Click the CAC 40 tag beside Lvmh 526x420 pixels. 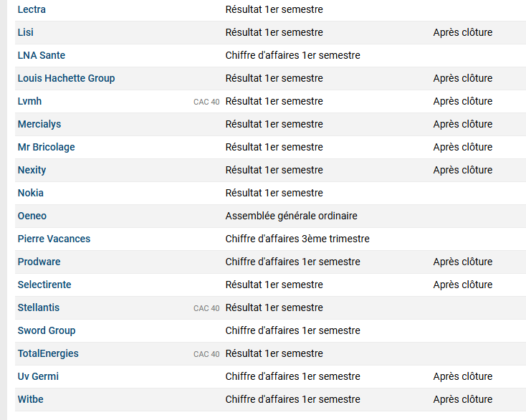pos(206,102)
